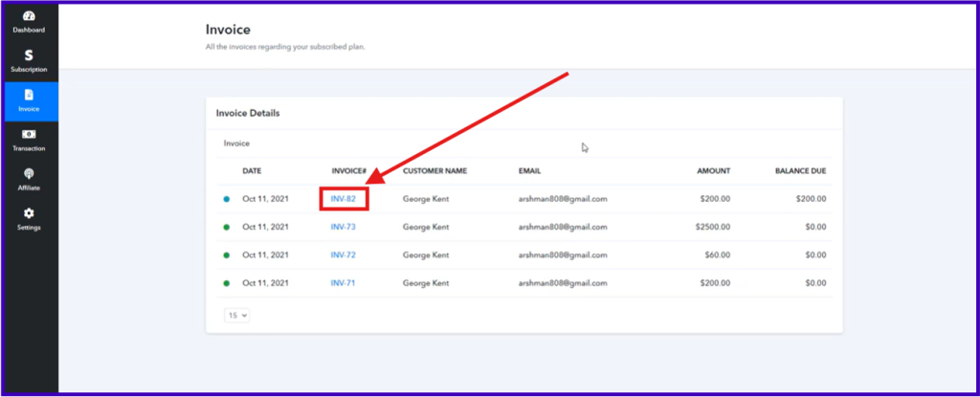Open the Dashboard gauge icon

point(29,16)
